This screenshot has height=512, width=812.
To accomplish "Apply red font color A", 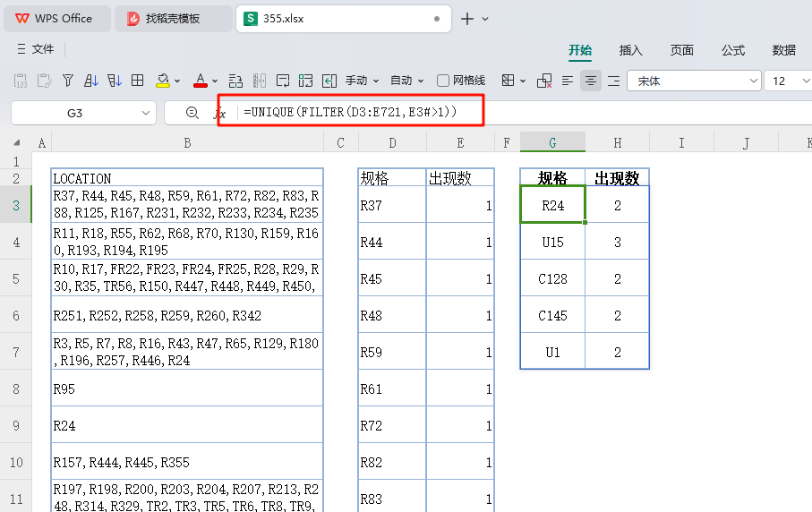I will tap(201, 81).
